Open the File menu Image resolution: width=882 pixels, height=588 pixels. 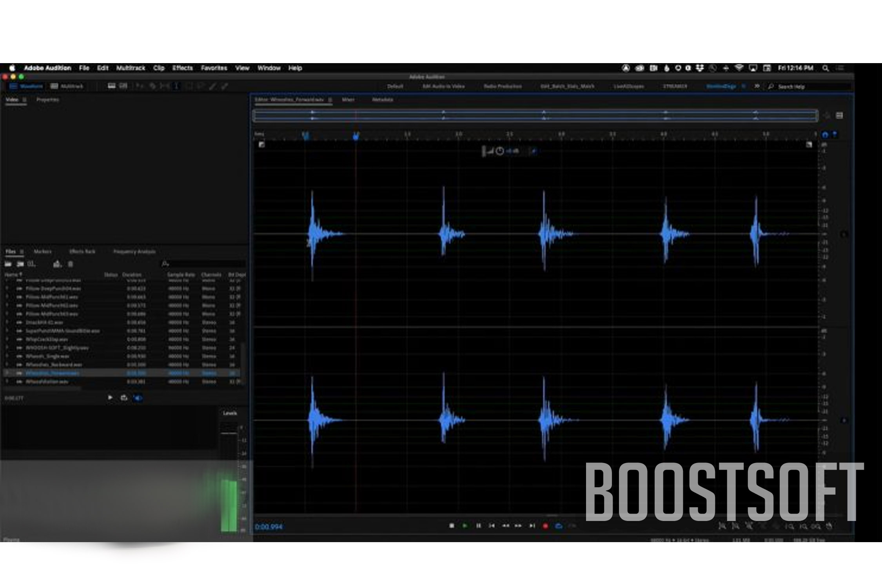[x=84, y=68]
